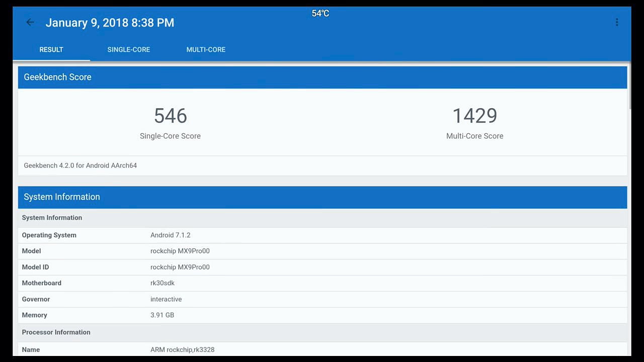Click the Processor Information subheading
The width and height of the screenshot is (644, 362).
point(56,332)
